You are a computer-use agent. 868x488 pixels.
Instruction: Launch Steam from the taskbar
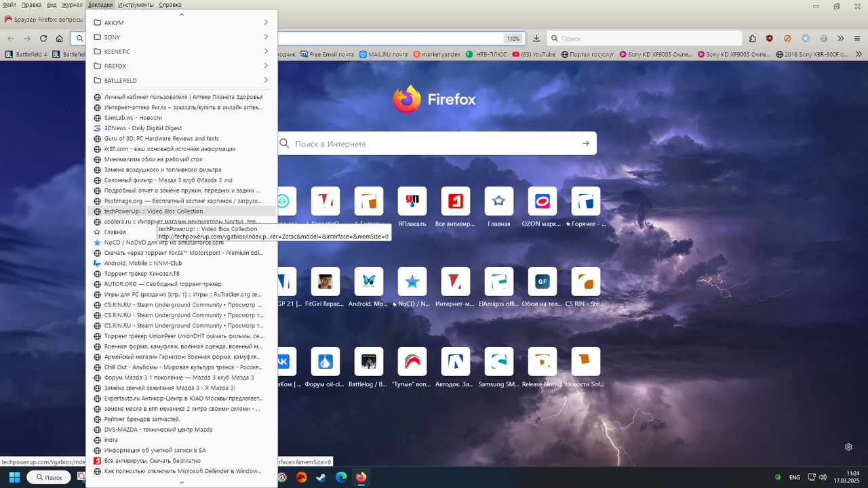coord(321,477)
